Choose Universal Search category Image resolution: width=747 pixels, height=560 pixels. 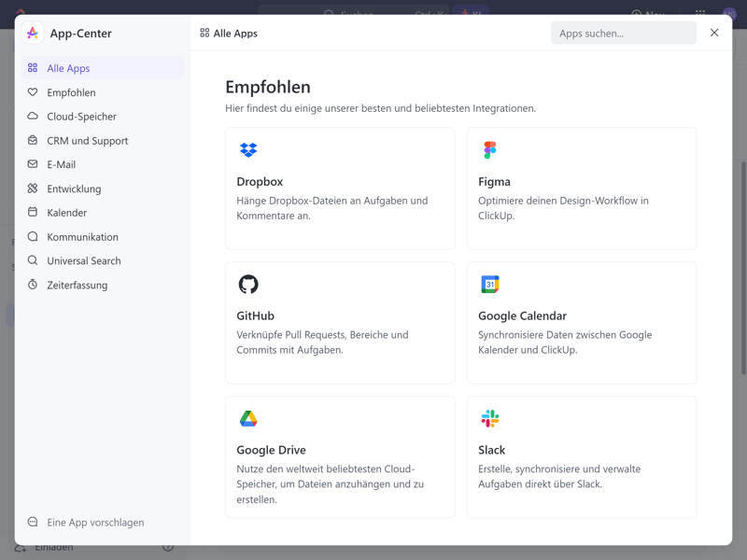(x=83, y=261)
